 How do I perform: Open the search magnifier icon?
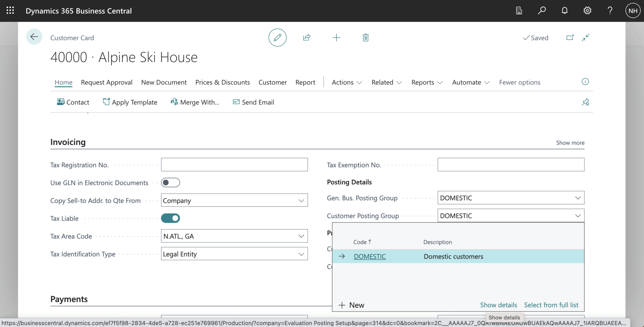(542, 11)
